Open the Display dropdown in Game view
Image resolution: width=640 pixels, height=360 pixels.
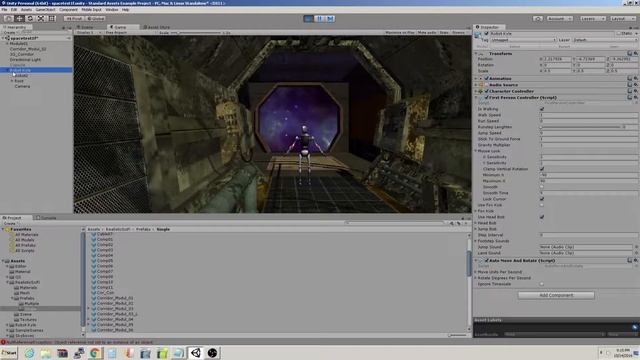coord(89,32)
